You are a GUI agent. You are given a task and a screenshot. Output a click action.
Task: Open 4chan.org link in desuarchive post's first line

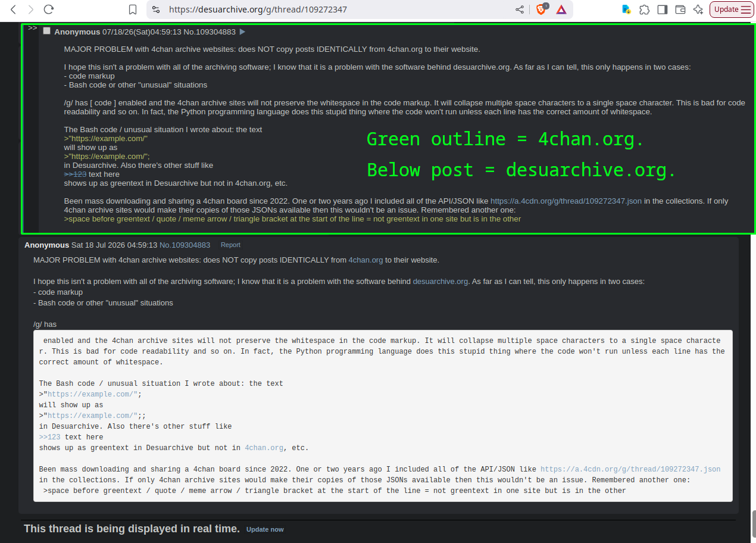pos(365,260)
